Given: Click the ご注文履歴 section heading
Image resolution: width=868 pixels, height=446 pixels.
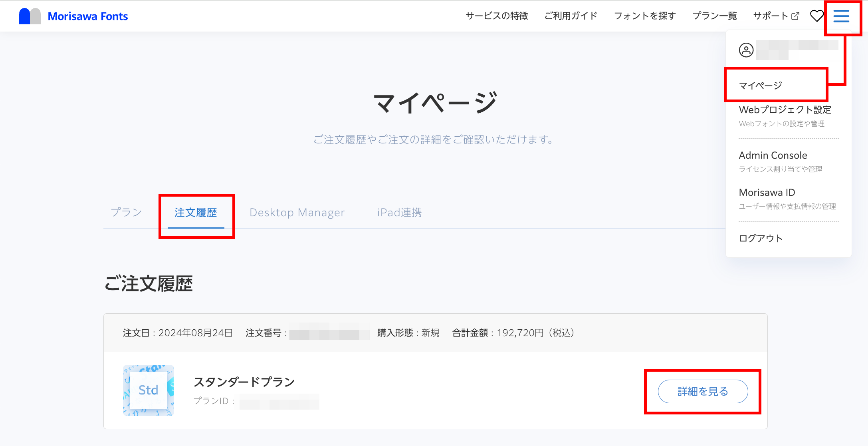Looking at the screenshot, I should (x=149, y=284).
